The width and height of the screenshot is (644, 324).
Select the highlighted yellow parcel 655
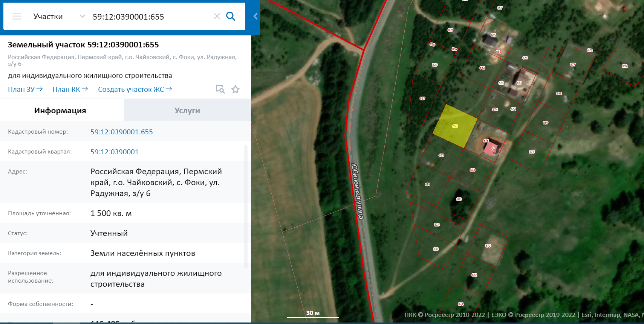[x=455, y=126]
